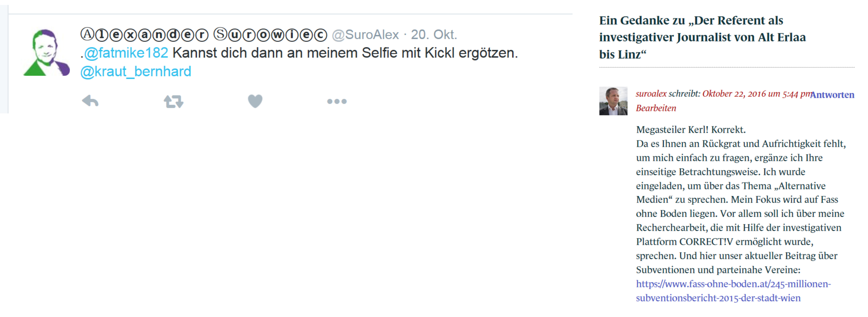
Task: Open the @fatmike182 mention
Action: tap(126, 53)
